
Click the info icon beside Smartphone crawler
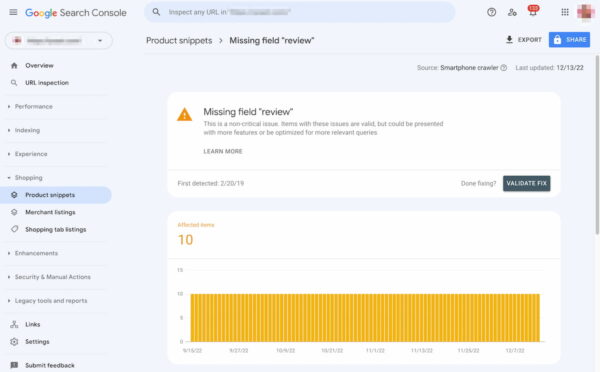click(504, 68)
